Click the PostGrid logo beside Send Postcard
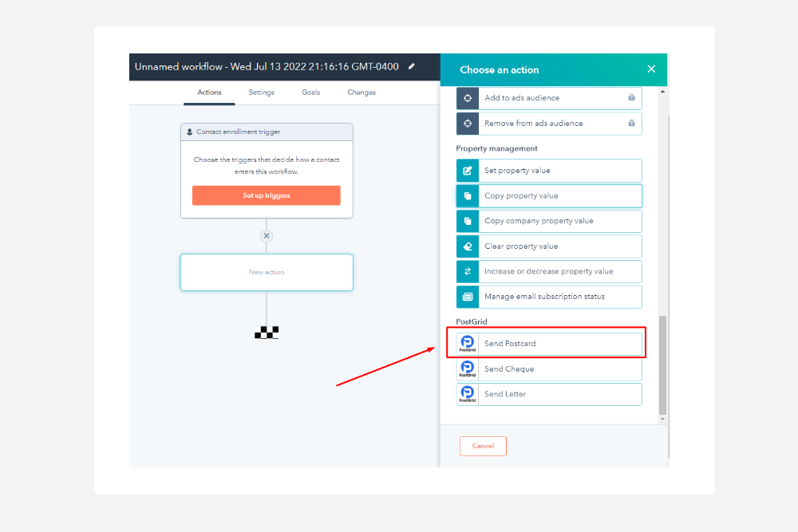This screenshot has width=798, height=532. tap(467, 344)
